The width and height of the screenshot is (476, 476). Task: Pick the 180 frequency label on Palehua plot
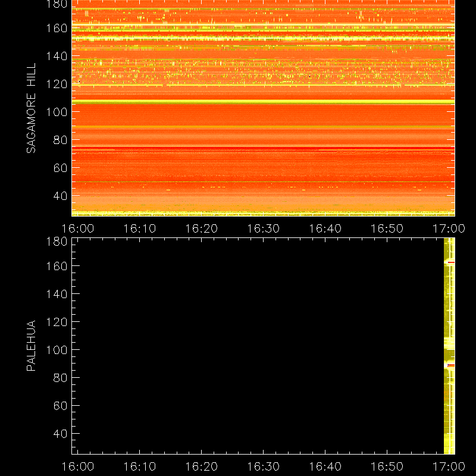pyautogui.click(x=57, y=242)
